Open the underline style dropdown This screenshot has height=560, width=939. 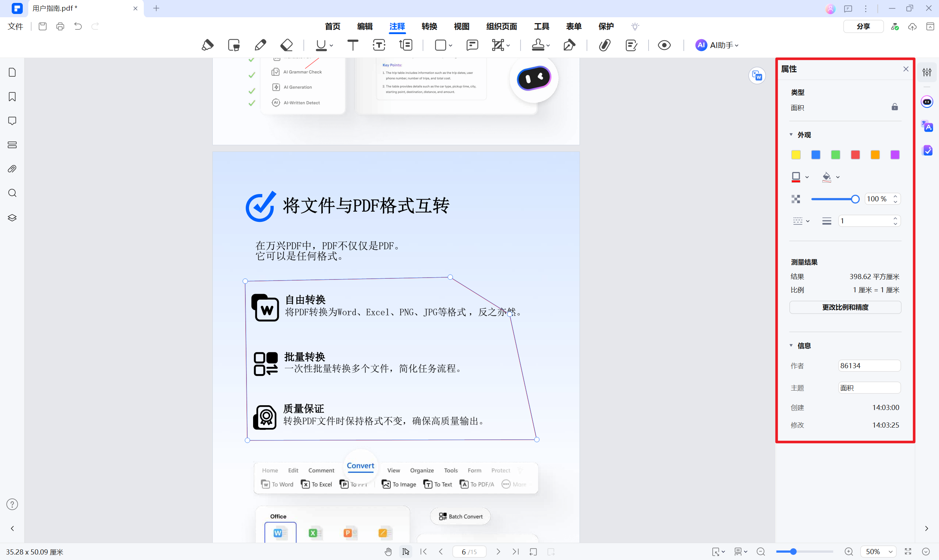[331, 45]
